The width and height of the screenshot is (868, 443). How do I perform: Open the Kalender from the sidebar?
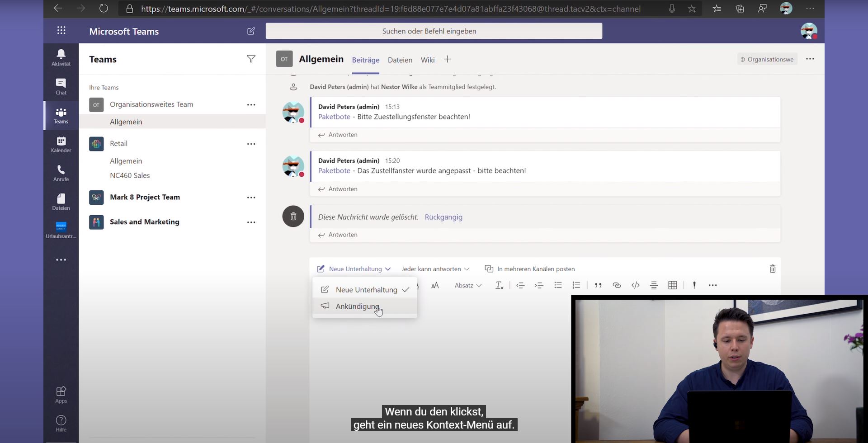(61, 144)
